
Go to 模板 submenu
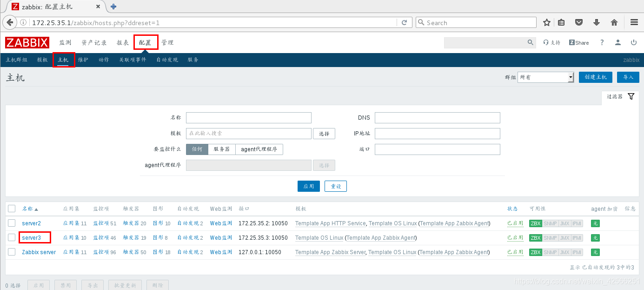click(42, 60)
